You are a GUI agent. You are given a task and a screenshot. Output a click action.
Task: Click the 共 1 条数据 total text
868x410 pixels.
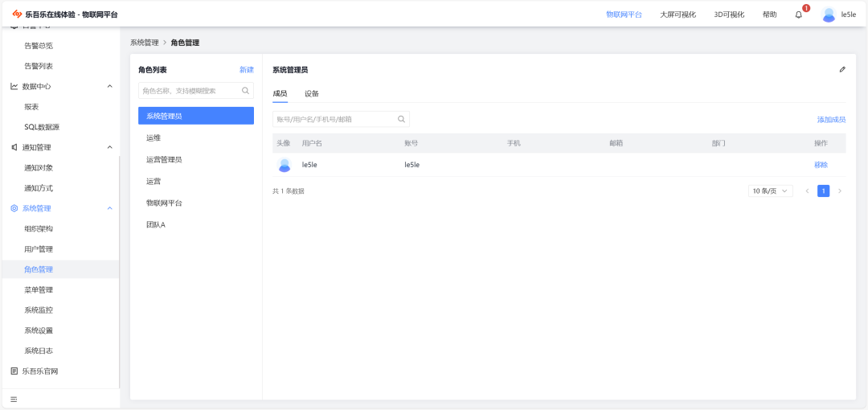click(x=289, y=191)
